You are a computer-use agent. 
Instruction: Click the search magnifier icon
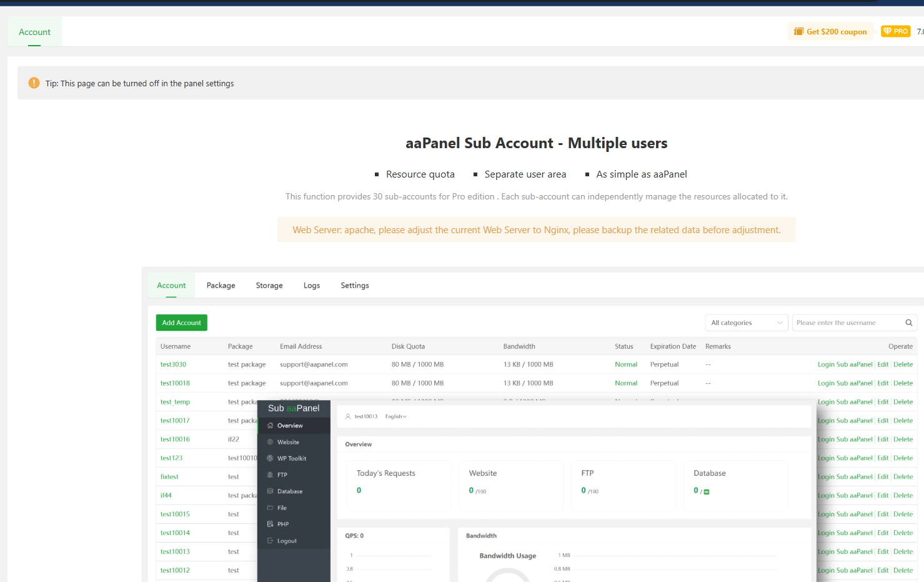click(x=908, y=323)
